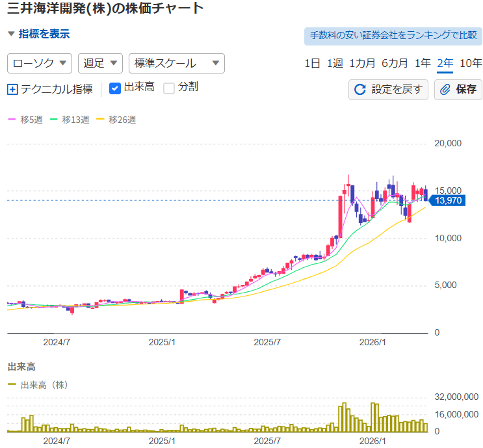Open the 週足 interval dropdown
This screenshot has height=448, width=483.
point(100,63)
